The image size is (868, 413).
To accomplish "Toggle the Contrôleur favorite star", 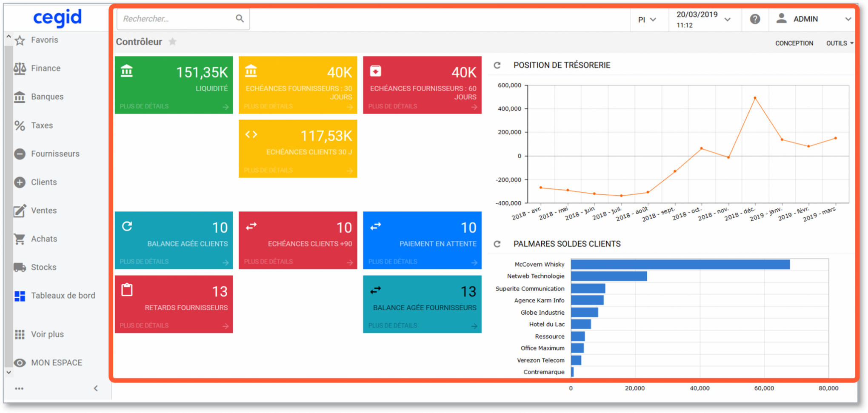I will tap(172, 42).
